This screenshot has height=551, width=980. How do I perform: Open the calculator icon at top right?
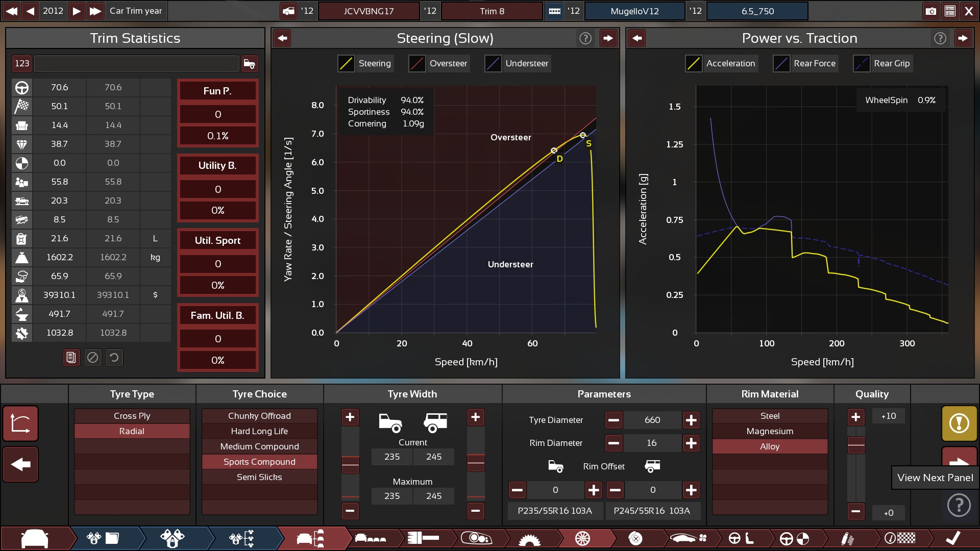pos(950,11)
